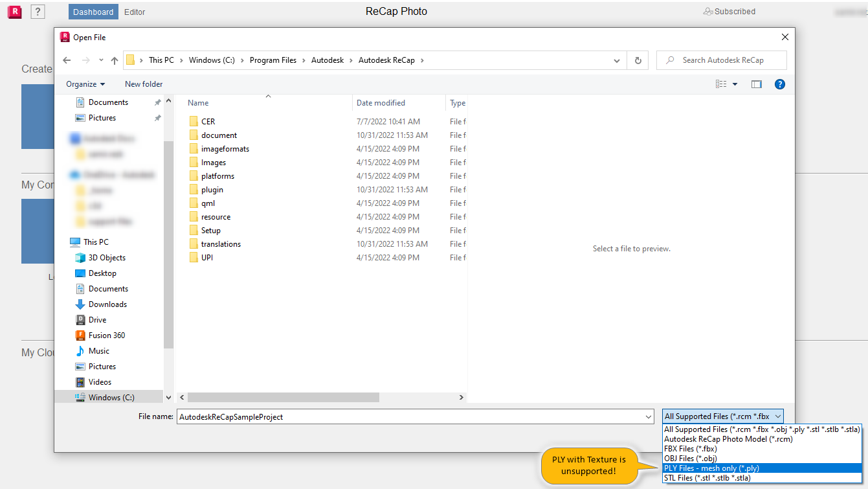Select pinned Pictures in Quick access
868x489 pixels.
(96, 118)
